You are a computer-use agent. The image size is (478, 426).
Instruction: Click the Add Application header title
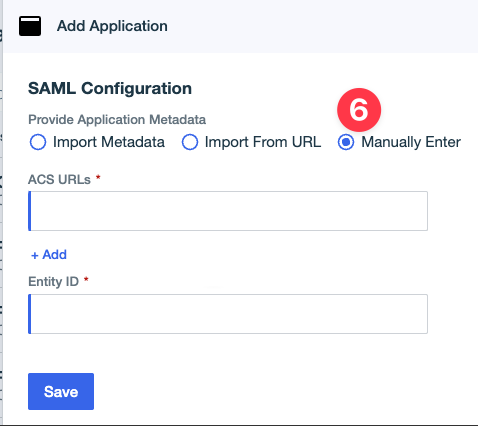pyautogui.click(x=112, y=26)
